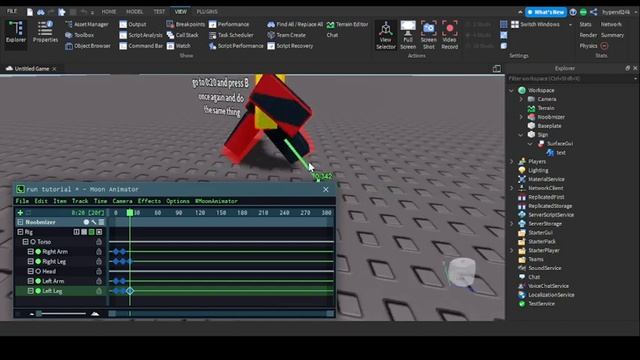The image size is (640, 360).
Task: Click the What's New button
Action: pos(546,12)
